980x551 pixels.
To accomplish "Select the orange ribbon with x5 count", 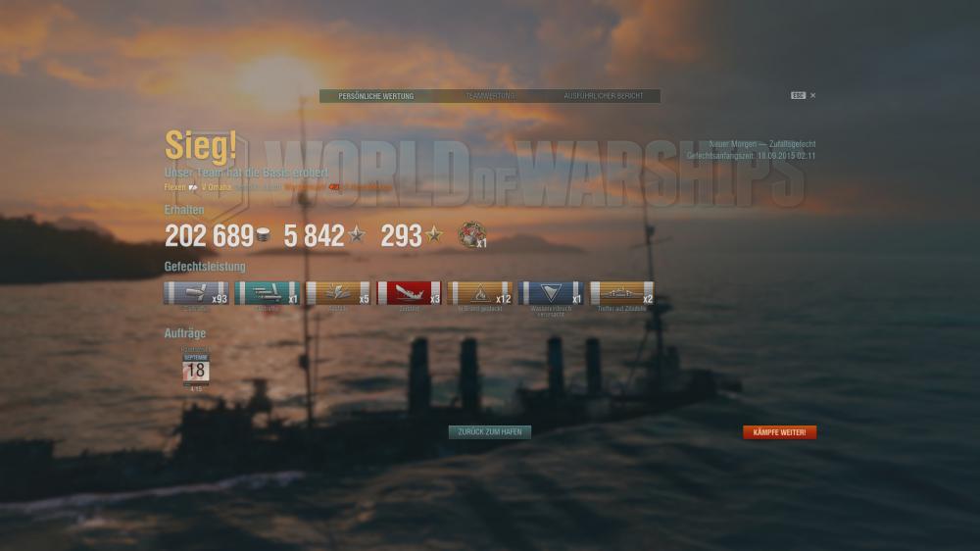I will 337,293.
